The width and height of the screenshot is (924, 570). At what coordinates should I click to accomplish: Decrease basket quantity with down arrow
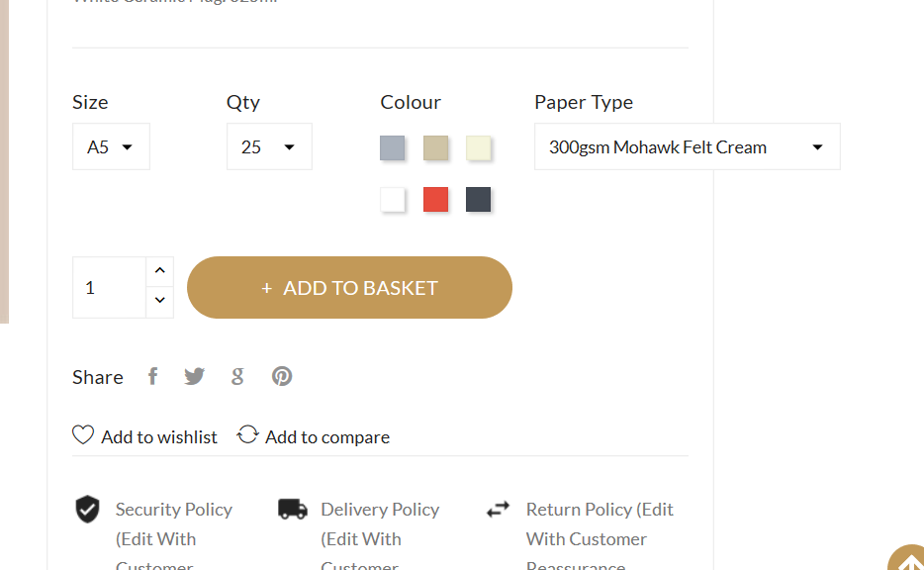pyautogui.click(x=160, y=302)
